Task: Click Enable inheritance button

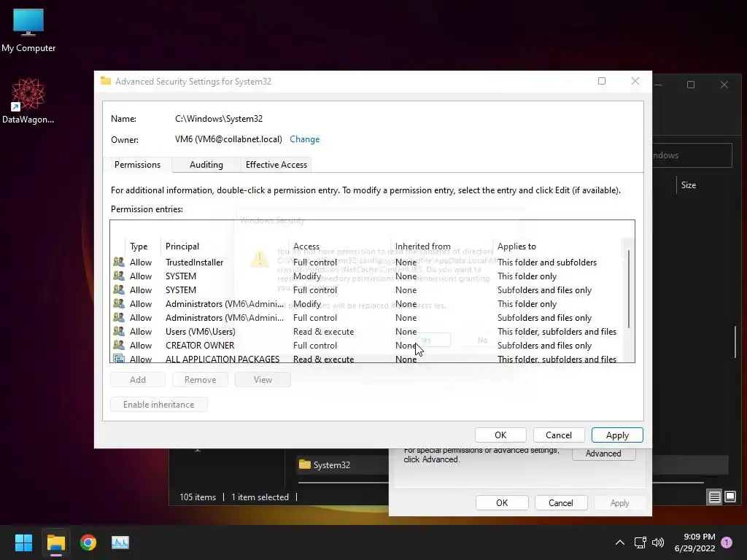Action: [158, 404]
